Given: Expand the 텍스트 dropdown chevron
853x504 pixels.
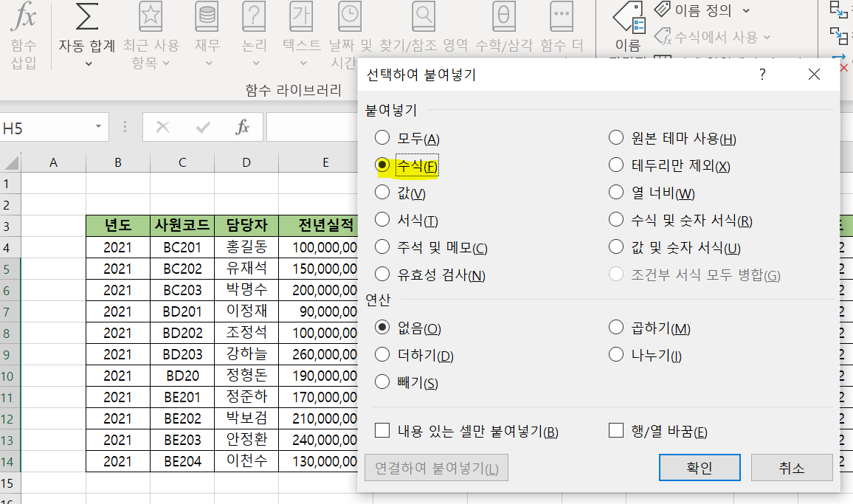Looking at the screenshot, I should pos(303,63).
